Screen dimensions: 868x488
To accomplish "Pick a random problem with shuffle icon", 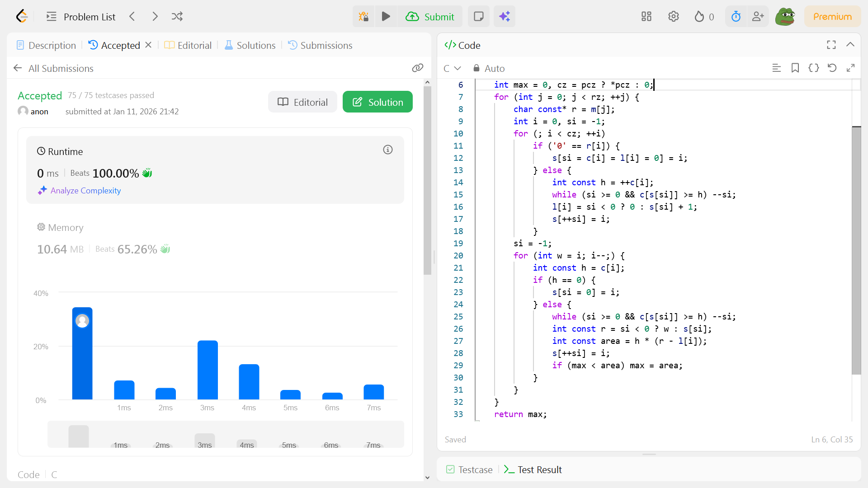I will click(177, 17).
